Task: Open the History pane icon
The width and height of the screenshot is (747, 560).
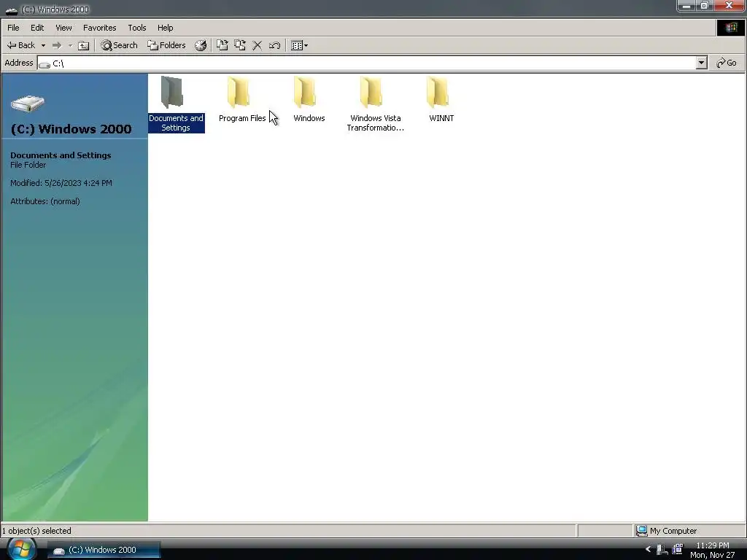Action: 201,45
